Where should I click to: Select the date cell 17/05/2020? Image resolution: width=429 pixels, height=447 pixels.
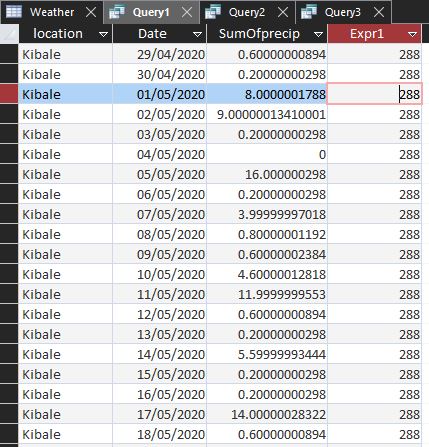tap(160, 414)
